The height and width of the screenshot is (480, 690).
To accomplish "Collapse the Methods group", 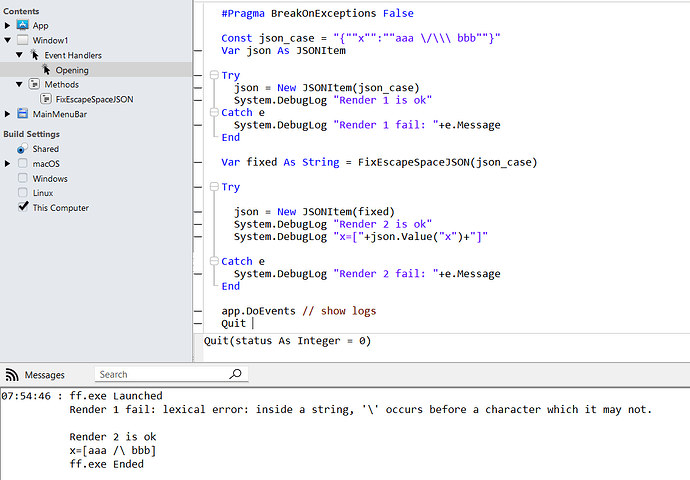I will point(19,84).
